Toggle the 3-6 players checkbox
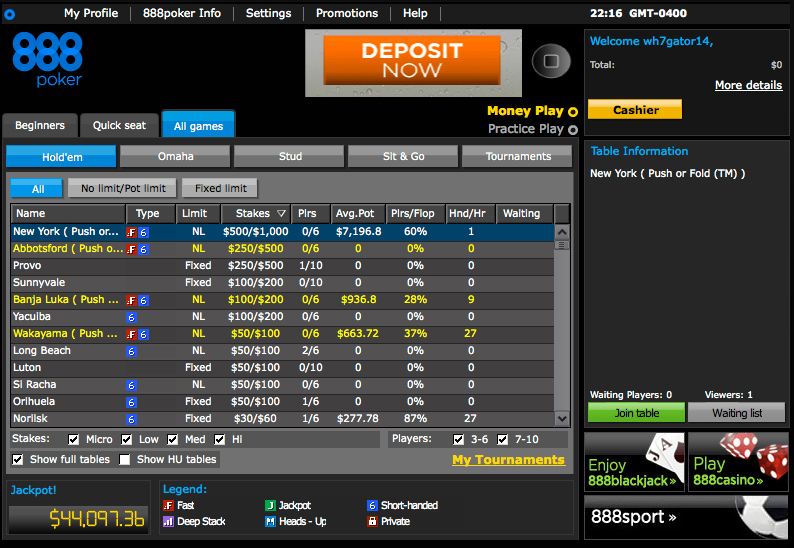The height and width of the screenshot is (548, 794). [458, 439]
